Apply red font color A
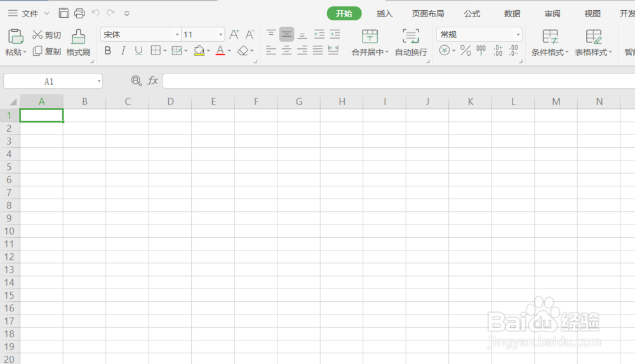Image resolution: width=635 pixels, height=364 pixels. [220, 51]
